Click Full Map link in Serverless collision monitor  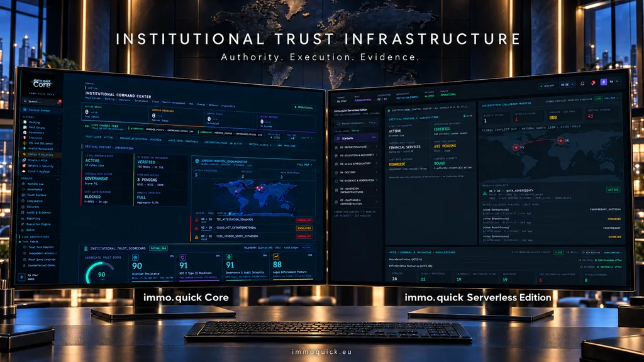click(x=611, y=98)
